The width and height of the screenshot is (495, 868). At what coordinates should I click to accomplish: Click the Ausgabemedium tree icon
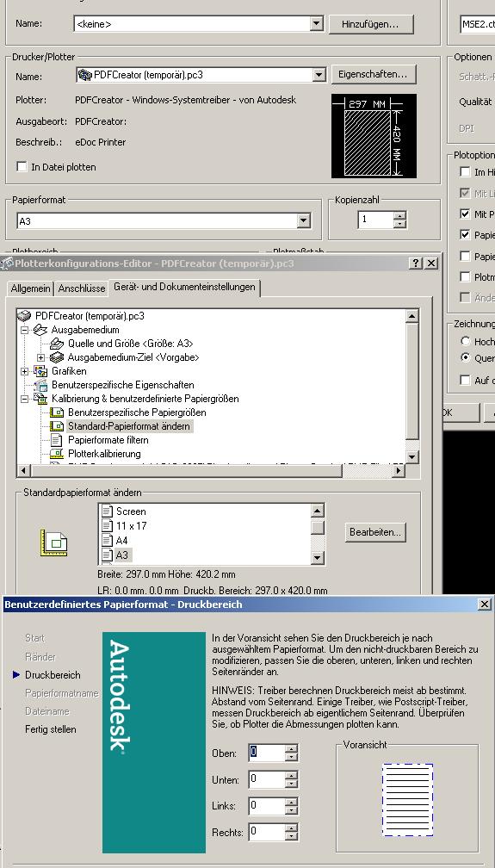(x=40, y=330)
